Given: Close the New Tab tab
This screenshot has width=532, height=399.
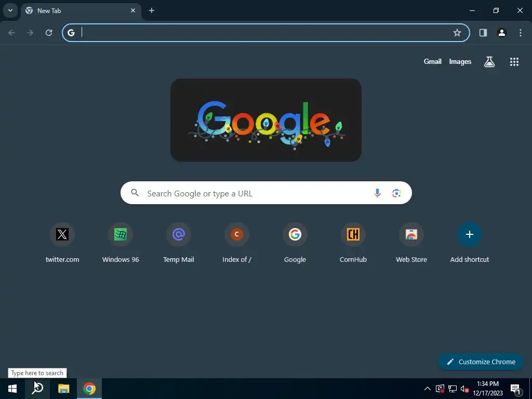Looking at the screenshot, I should 133,10.
